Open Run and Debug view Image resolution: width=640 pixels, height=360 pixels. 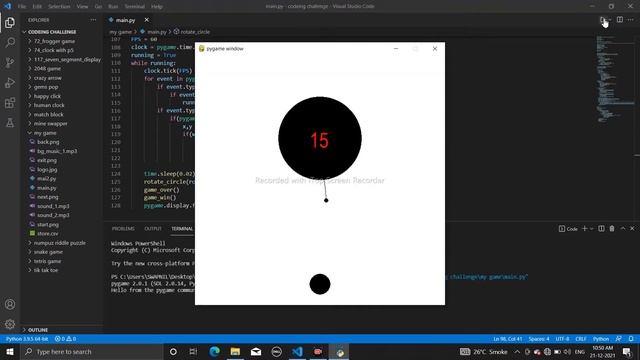point(10,82)
